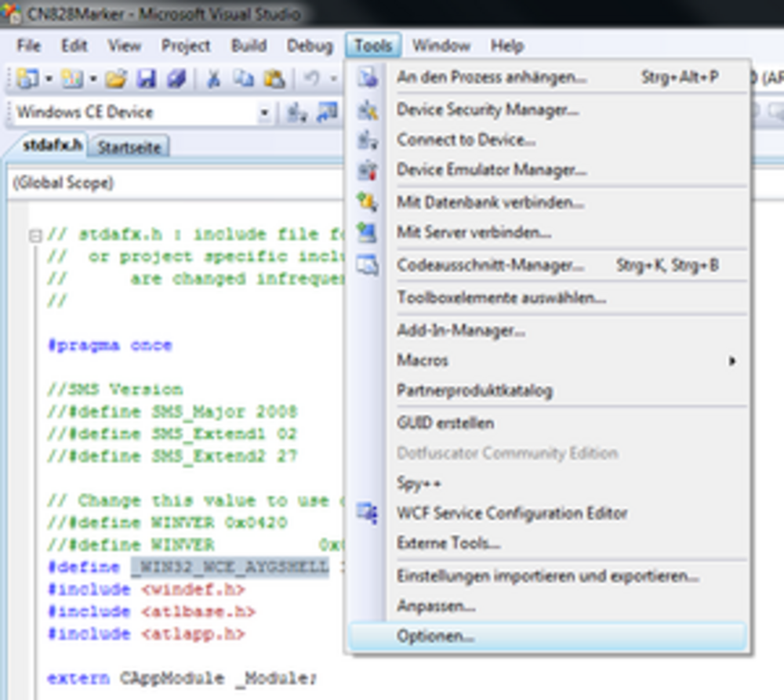Click the Add New Item toolbar icon
Screen dimensions: 784x700
[72, 79]
